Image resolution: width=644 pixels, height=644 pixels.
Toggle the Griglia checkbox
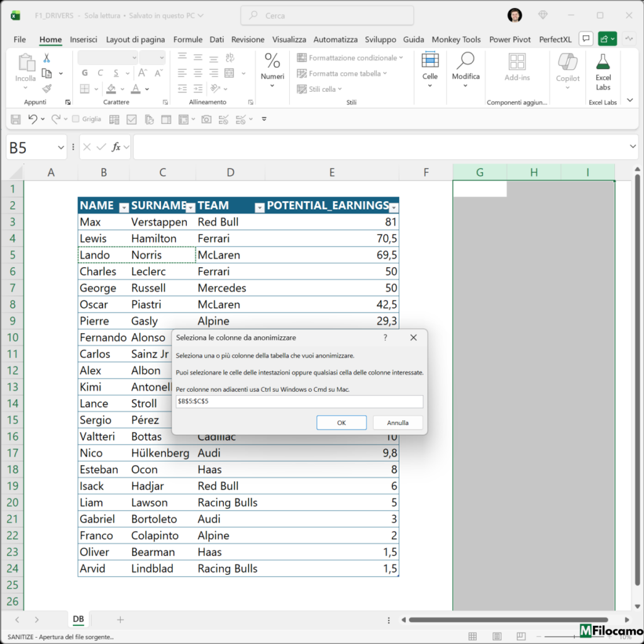coord(75,119)
